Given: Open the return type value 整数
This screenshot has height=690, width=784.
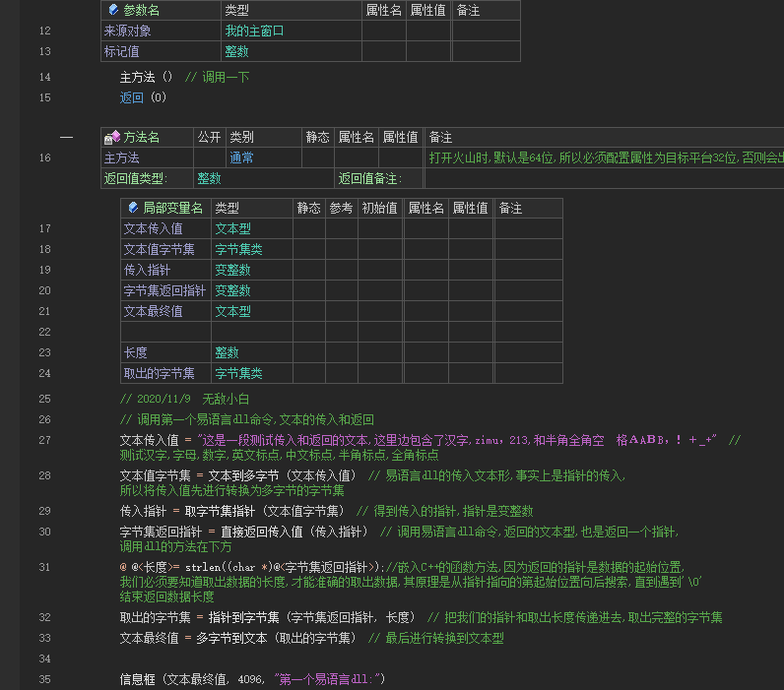Looking at the screenshot, I should pyautogui.click(x=209, y=179).
